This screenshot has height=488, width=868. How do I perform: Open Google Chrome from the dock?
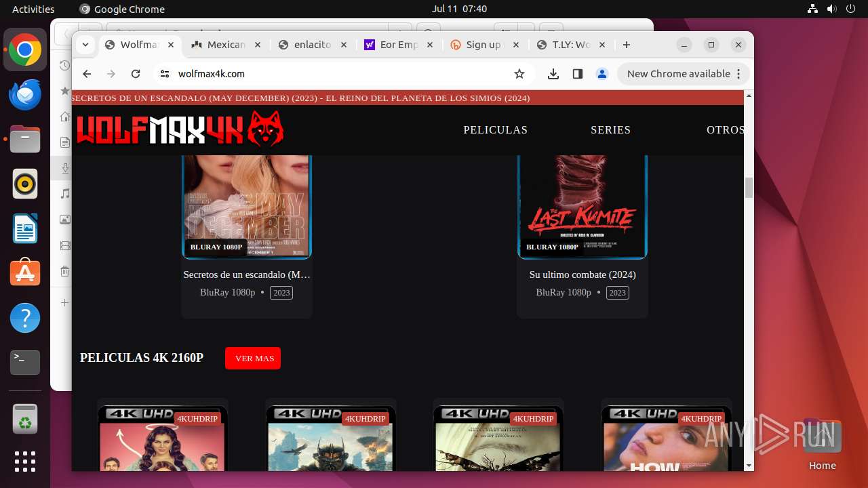pos(25,49)
